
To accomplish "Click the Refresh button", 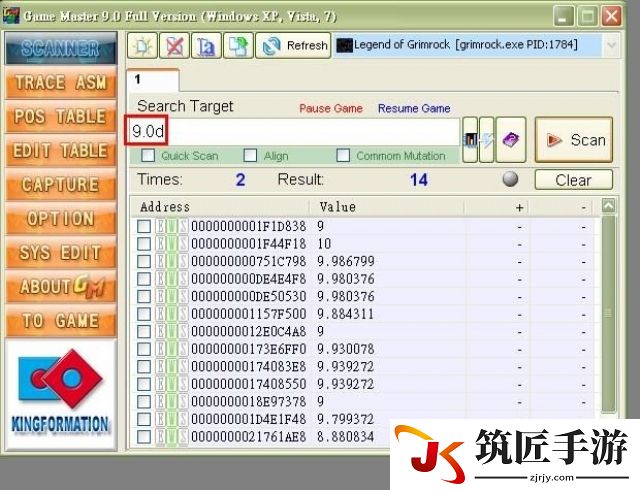I will (x=293, y=45).
